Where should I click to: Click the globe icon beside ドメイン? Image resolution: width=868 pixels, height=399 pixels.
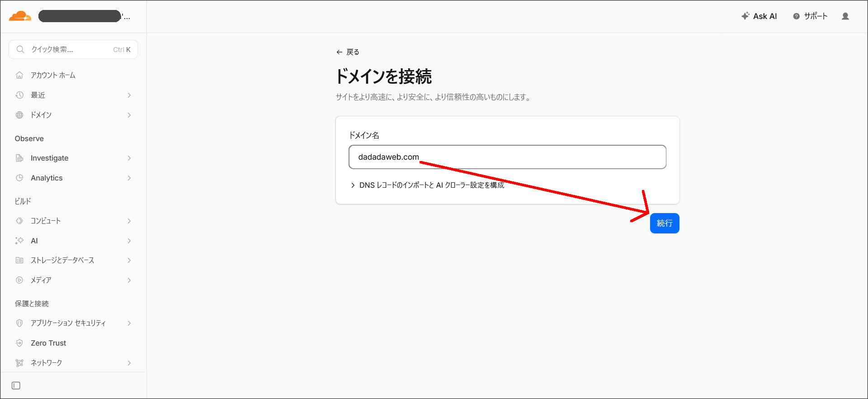click(x=19, y=115)
